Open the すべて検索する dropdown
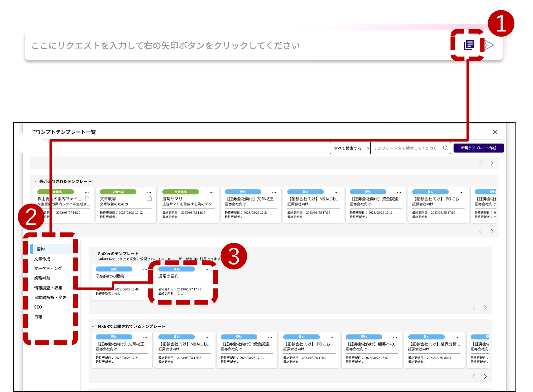The width and height of the screenshot is (533, 392). [350, 148]
